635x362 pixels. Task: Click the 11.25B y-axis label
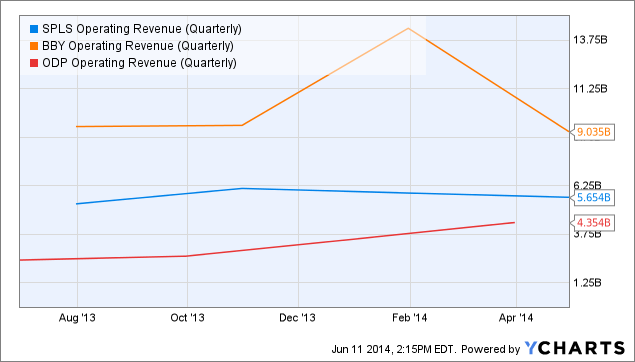point(590,89)
